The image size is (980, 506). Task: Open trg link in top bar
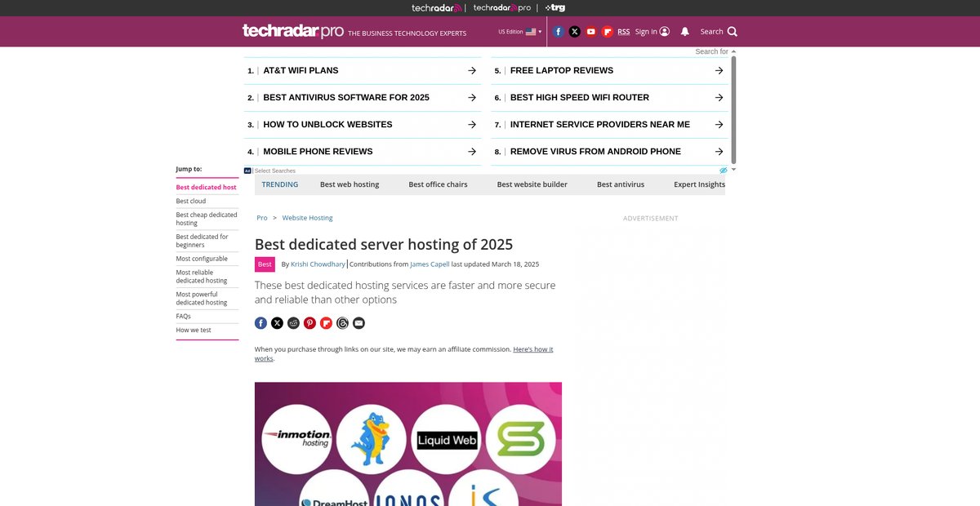(x=555, y=7)
